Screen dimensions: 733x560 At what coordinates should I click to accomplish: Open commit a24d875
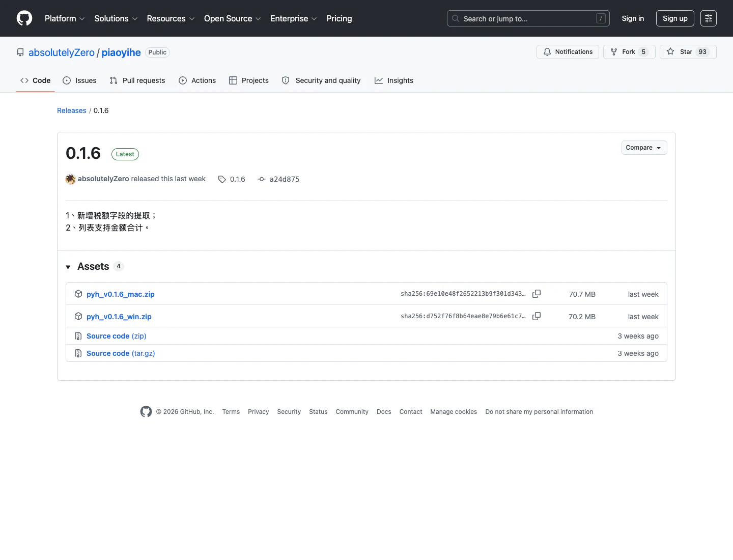pyautogui.click(x=285, y=179)
